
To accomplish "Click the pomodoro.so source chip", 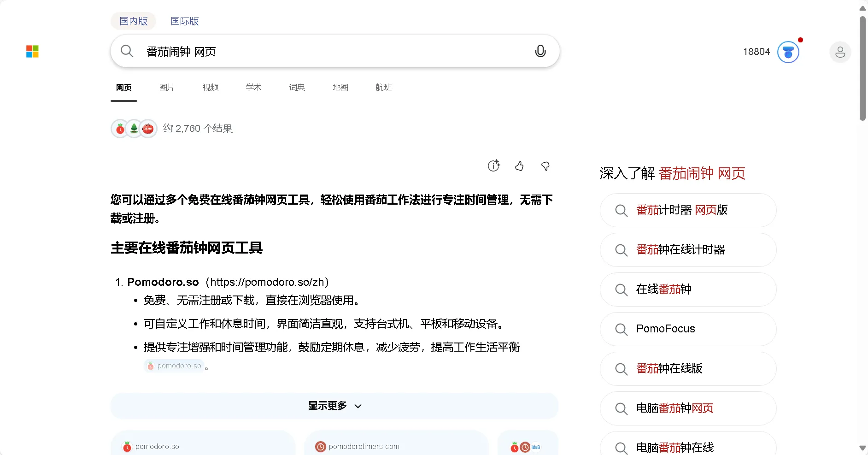I will click(x=175, y=366).
